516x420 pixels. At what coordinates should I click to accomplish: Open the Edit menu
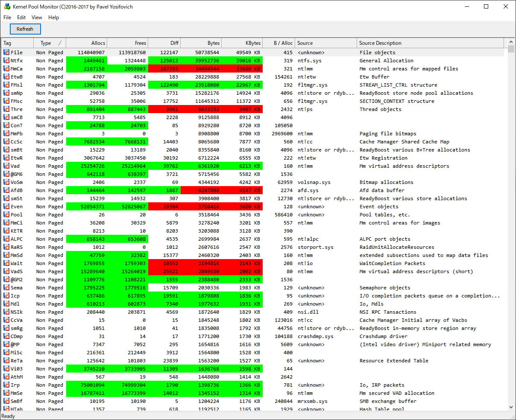(21, 17)
